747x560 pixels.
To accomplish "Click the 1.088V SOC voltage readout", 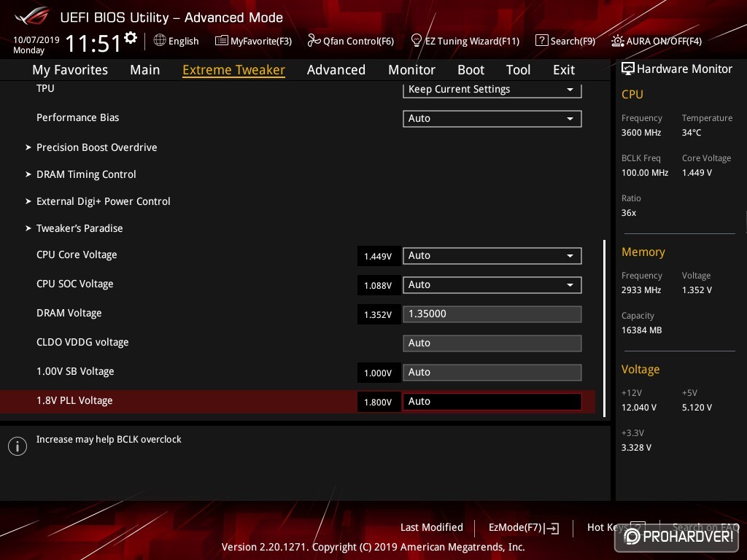I will pos(379,285).
